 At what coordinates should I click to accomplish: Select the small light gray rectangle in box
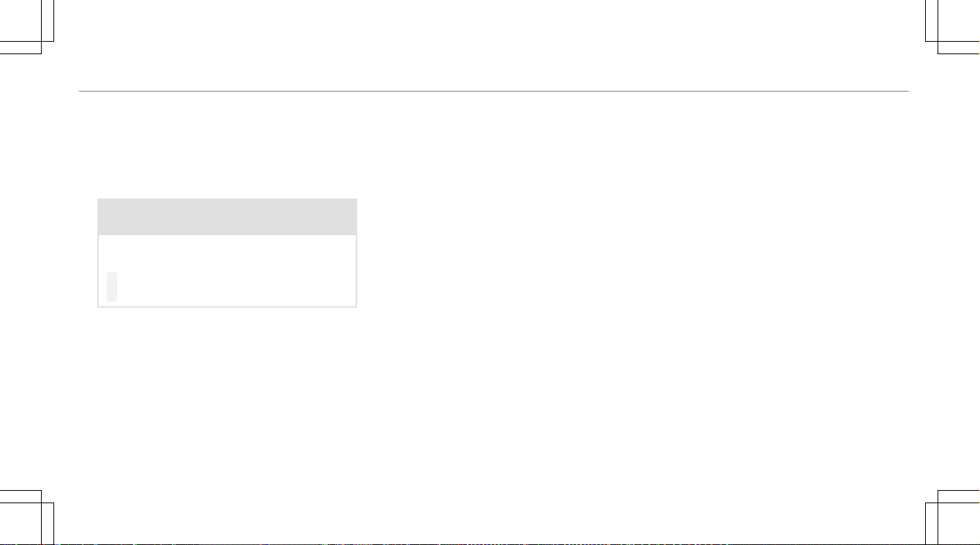click(111, 286)
